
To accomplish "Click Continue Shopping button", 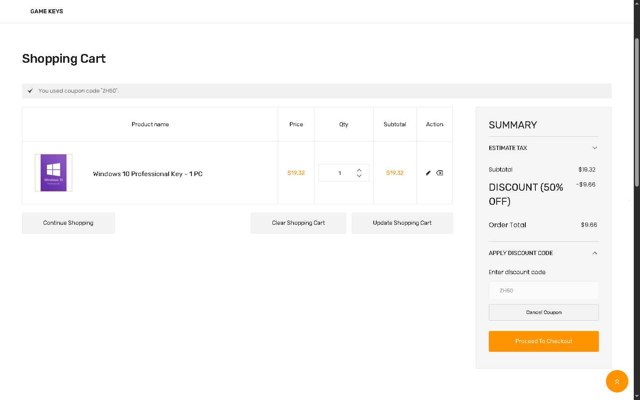I will [68, 223].
